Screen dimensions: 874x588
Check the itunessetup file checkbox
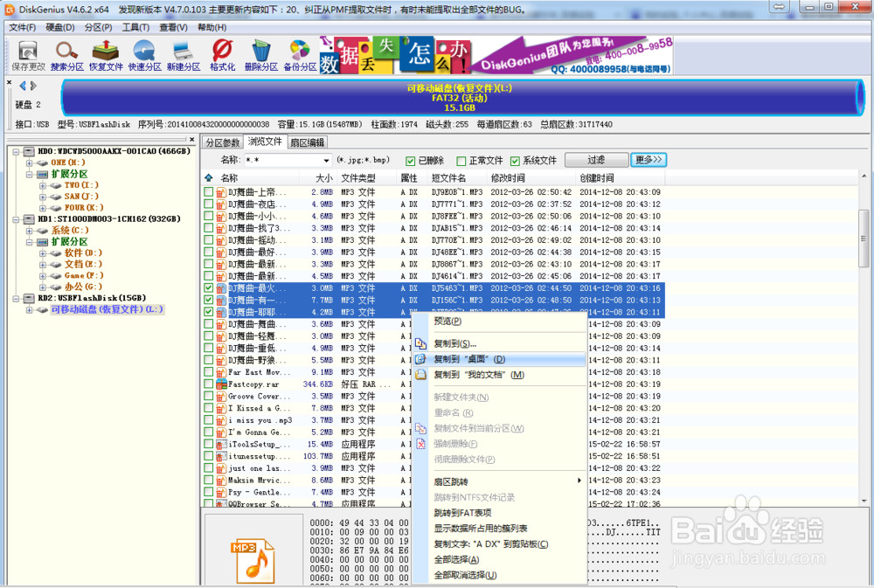pos(209,456)
